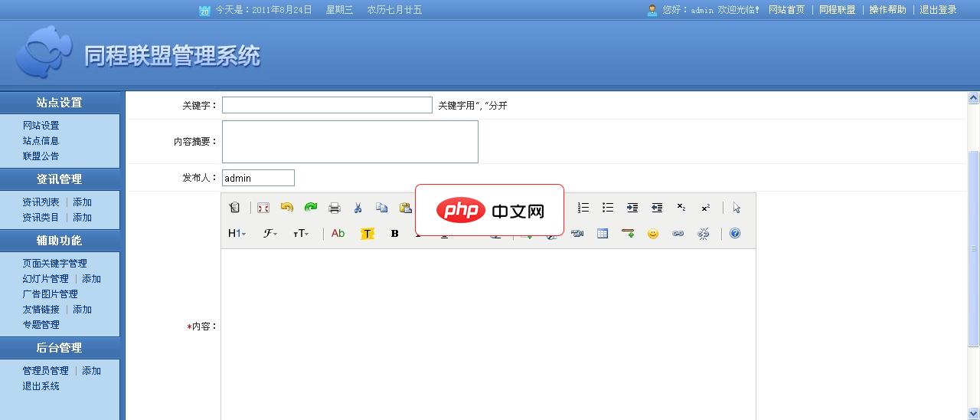
Task: Click 退出登录 to log out
Action: coord(938,10)
